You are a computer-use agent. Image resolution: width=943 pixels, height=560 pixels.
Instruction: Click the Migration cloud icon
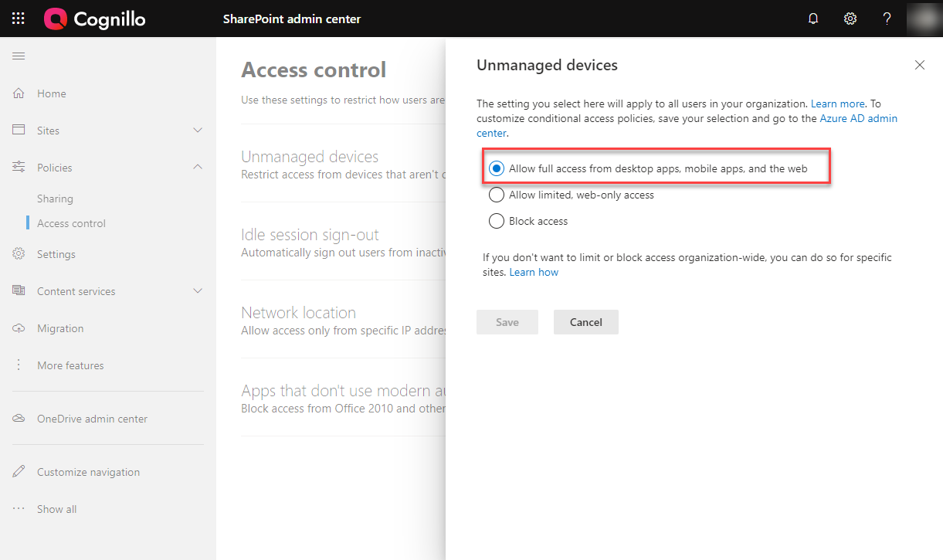tap(19, 328)
